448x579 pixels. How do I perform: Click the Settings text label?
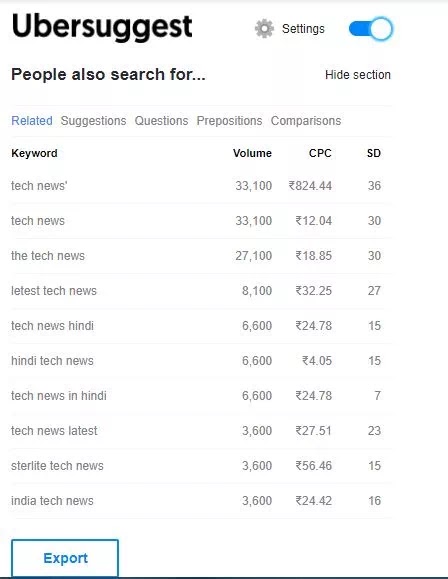point(303,29)
